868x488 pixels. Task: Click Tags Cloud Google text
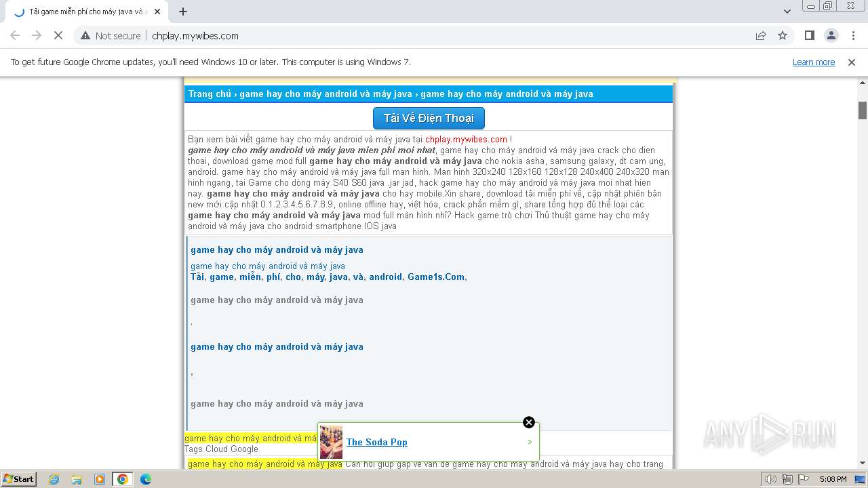221,449
